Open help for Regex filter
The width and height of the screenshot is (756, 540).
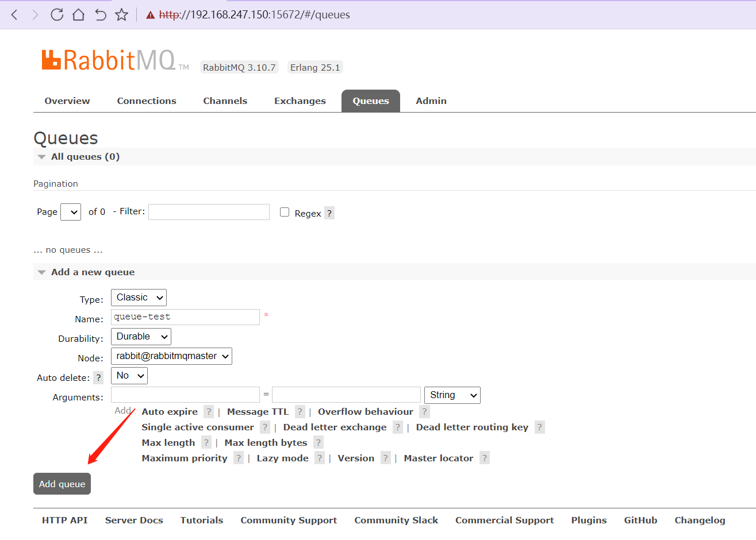point(329,213)
